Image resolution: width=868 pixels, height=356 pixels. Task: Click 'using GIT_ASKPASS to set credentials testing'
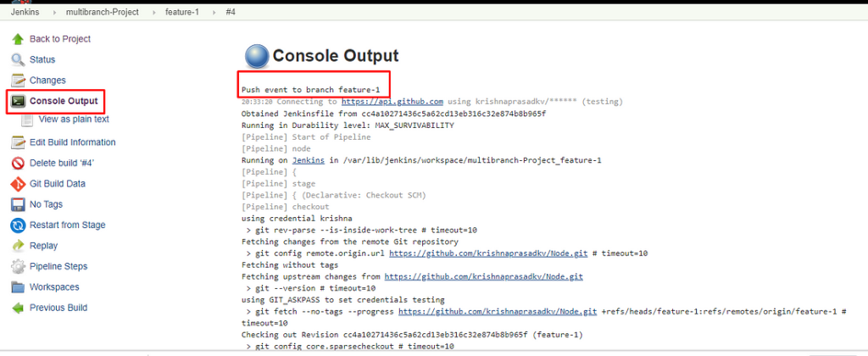tap(342, 300)
